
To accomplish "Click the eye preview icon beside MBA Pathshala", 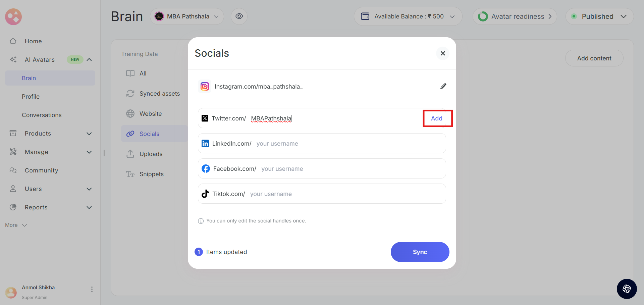I will 239,16.
